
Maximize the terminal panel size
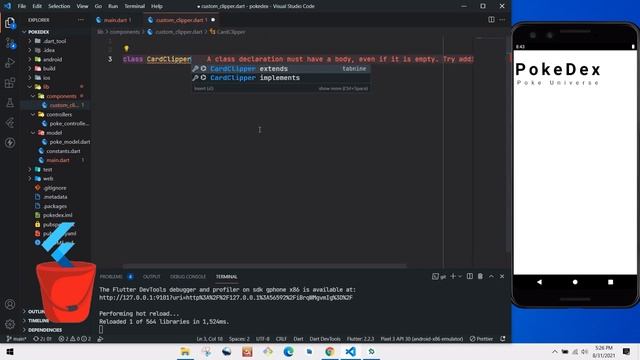click(491, 276)
